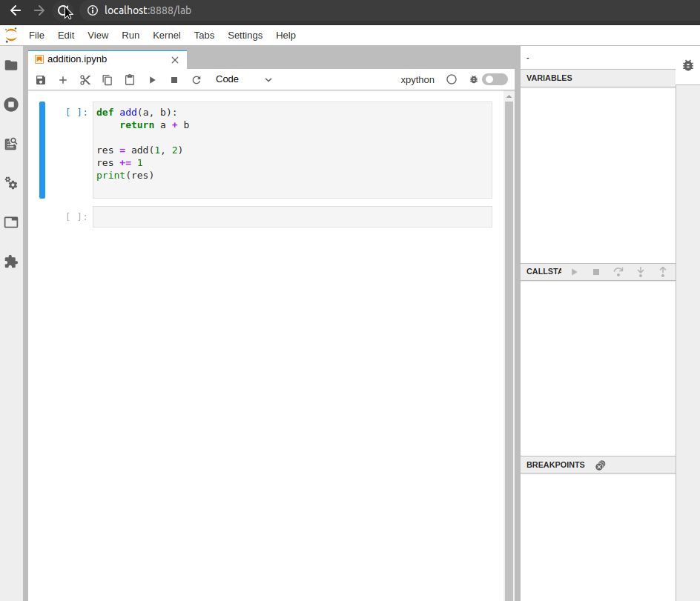Select the addition.ipynb tab
The image size is (700, 601).
coord(78,59)
